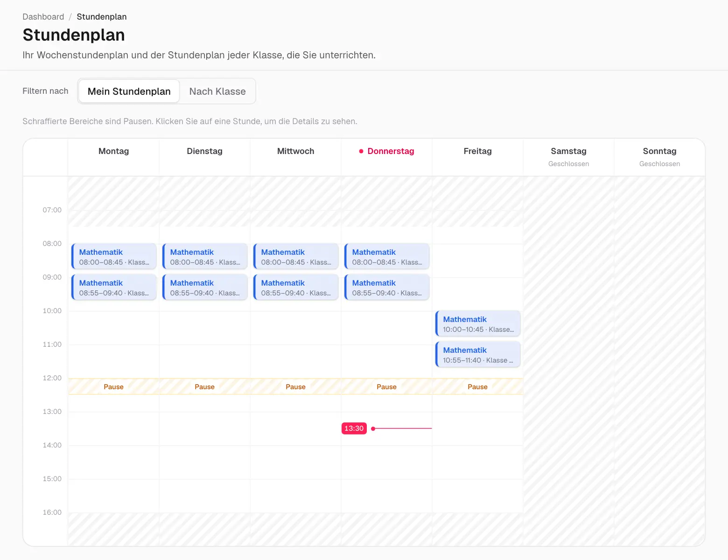Open Mittwoch's 08:00–08:45 Mathematik lesson

[296, 257]
